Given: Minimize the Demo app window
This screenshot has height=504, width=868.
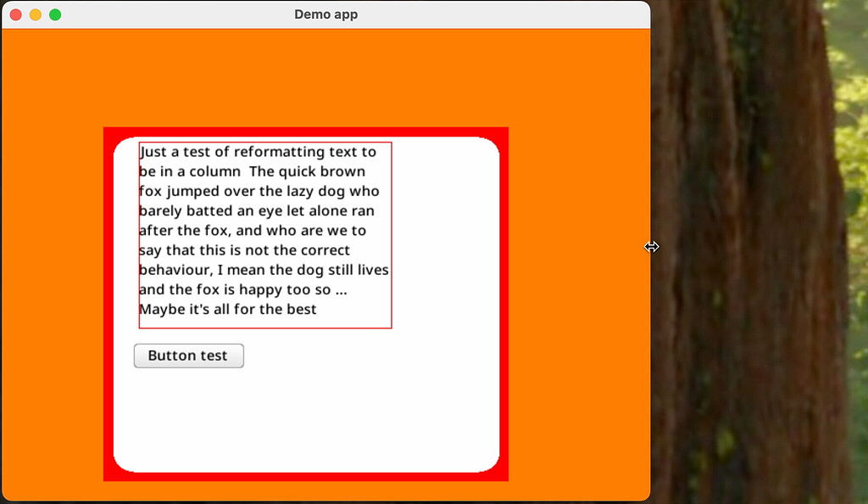Looking at the screenshot, I should coord(36,14).
